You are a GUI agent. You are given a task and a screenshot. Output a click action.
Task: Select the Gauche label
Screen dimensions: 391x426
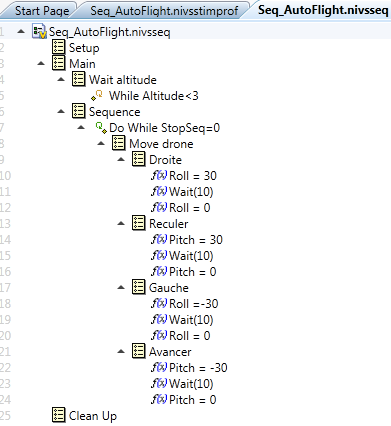[169, 288]
